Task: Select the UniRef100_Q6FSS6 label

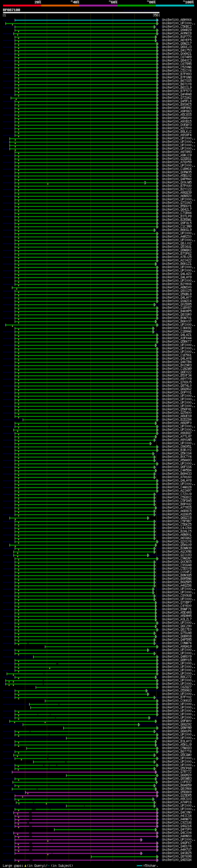Action: [177, 467]
